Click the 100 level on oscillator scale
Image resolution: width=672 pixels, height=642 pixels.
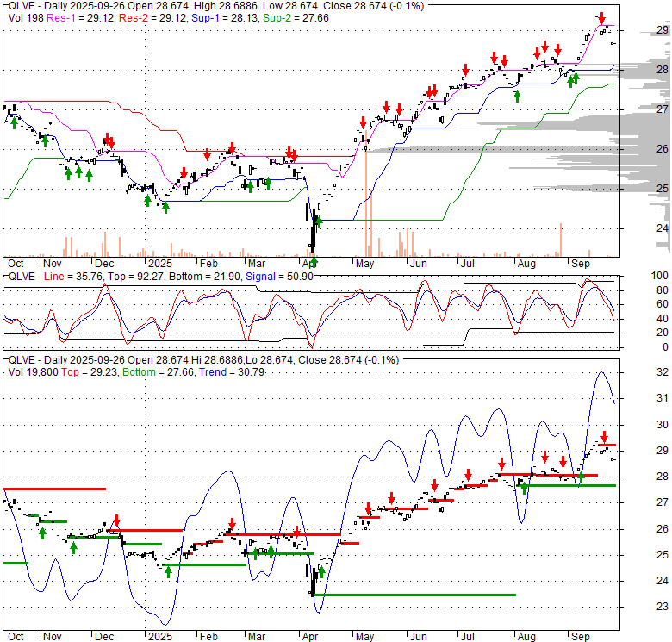pyautogui.click(x=660, y=276)
